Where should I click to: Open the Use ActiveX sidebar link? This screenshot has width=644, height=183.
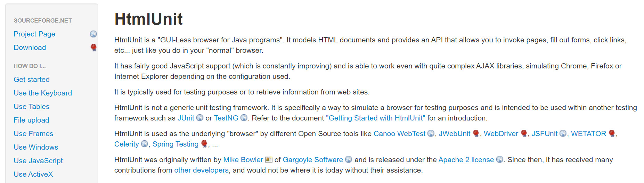(x=33, y=174)
